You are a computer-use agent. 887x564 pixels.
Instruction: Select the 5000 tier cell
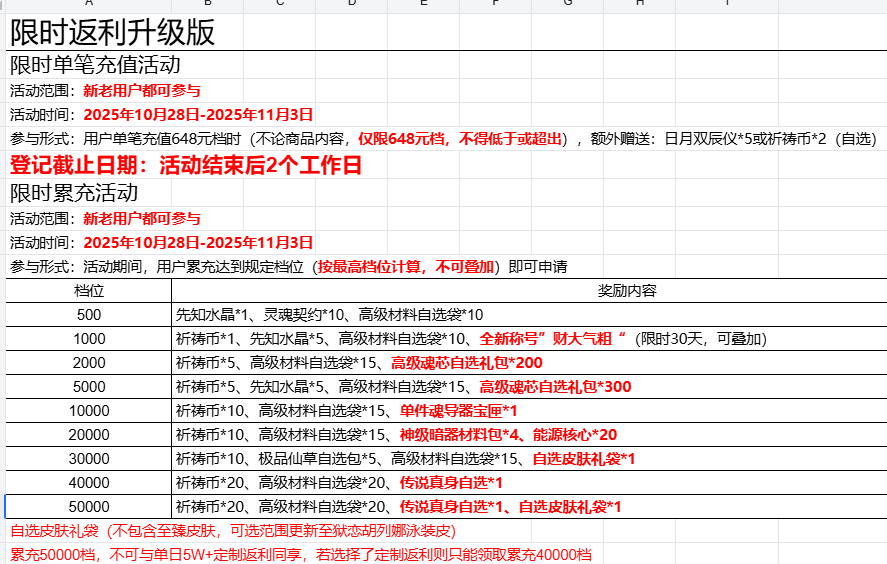click(x=89, y=387)
